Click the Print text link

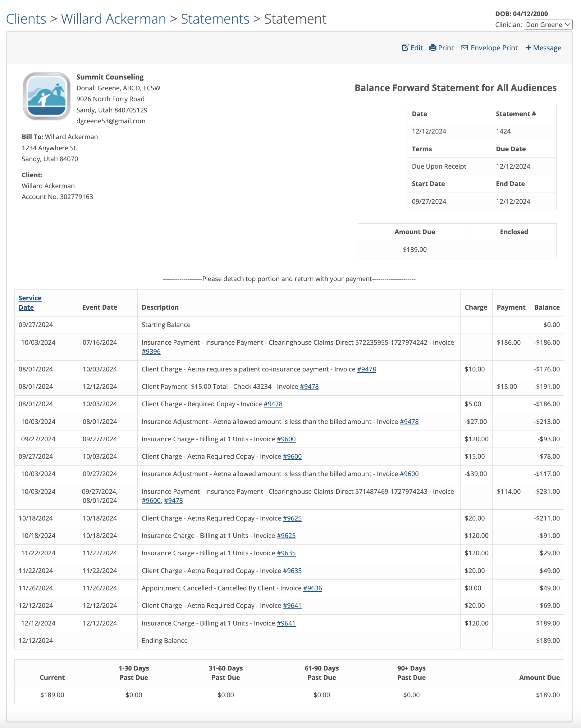(446, 48)
